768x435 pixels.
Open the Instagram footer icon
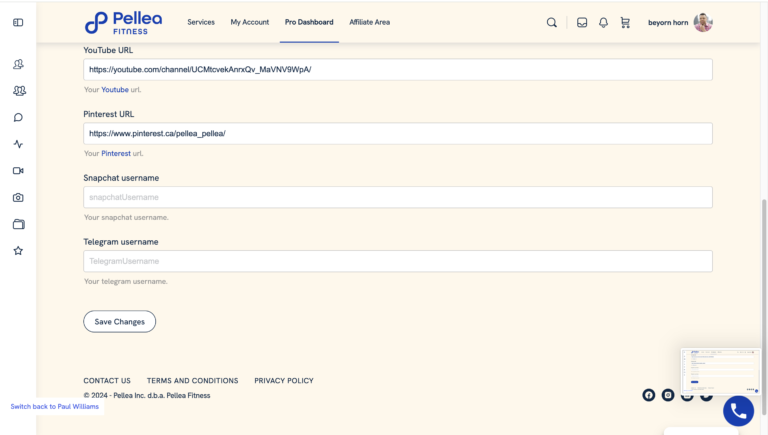point(668,395)
